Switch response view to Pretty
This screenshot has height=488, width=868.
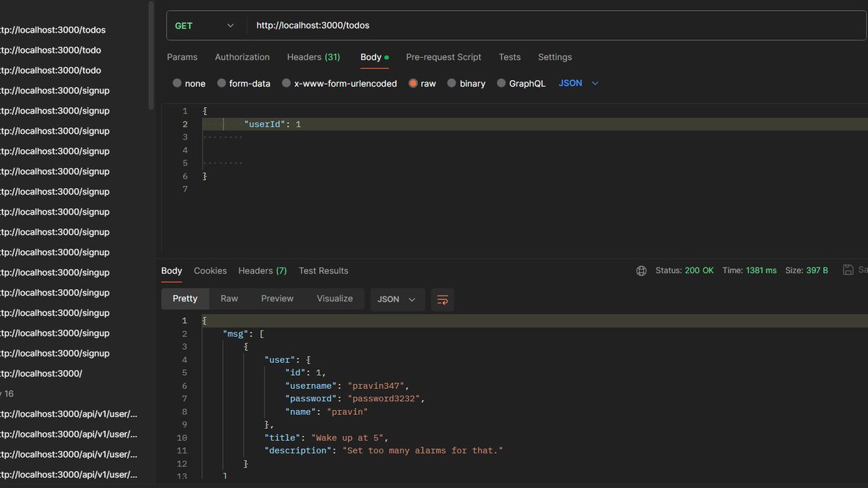[x=185, y=299]
